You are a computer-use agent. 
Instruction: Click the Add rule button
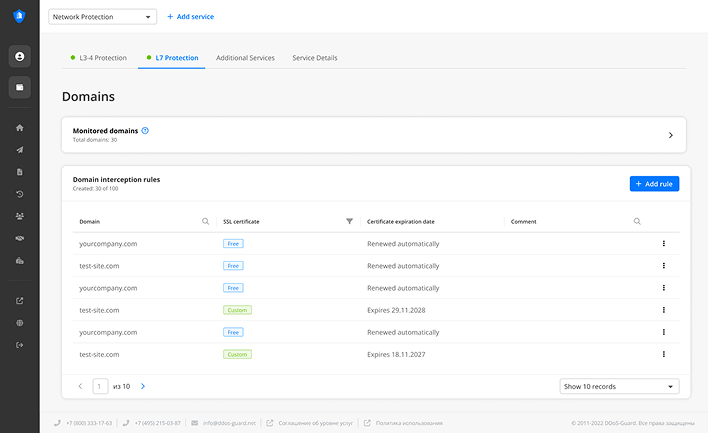coord(654,184)
